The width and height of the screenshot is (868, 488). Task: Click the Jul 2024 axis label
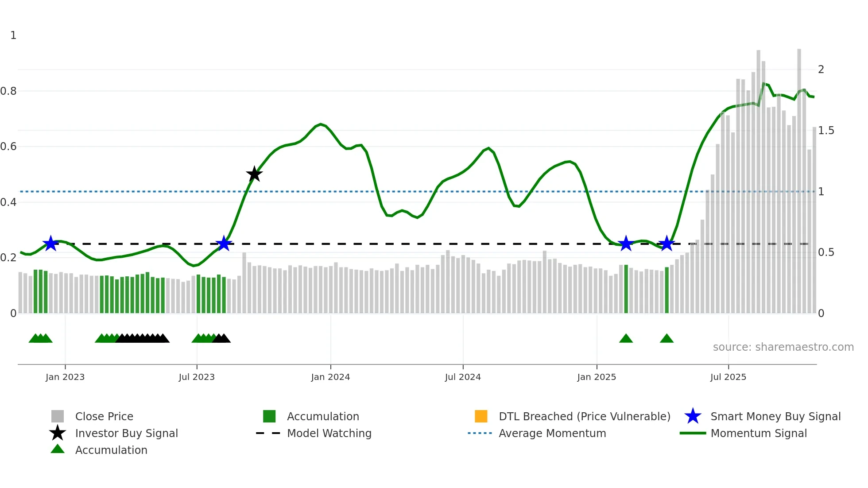[463, 377]
